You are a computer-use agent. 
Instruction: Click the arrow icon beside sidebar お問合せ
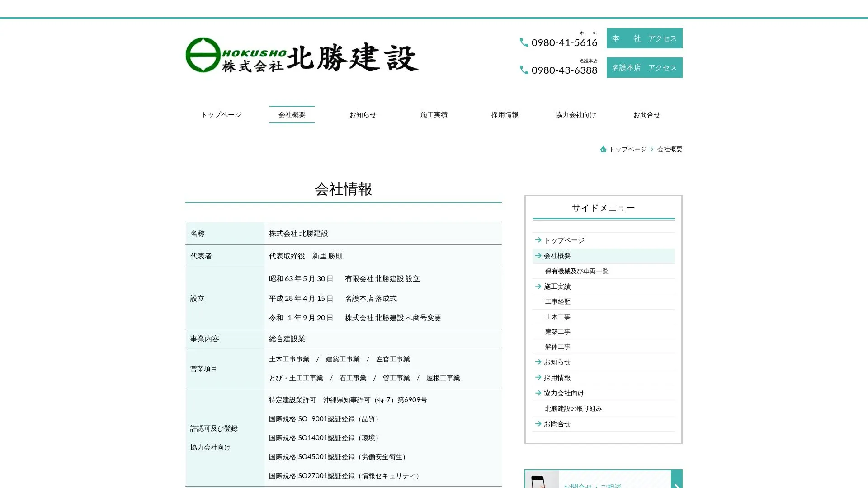click(538, 423)
